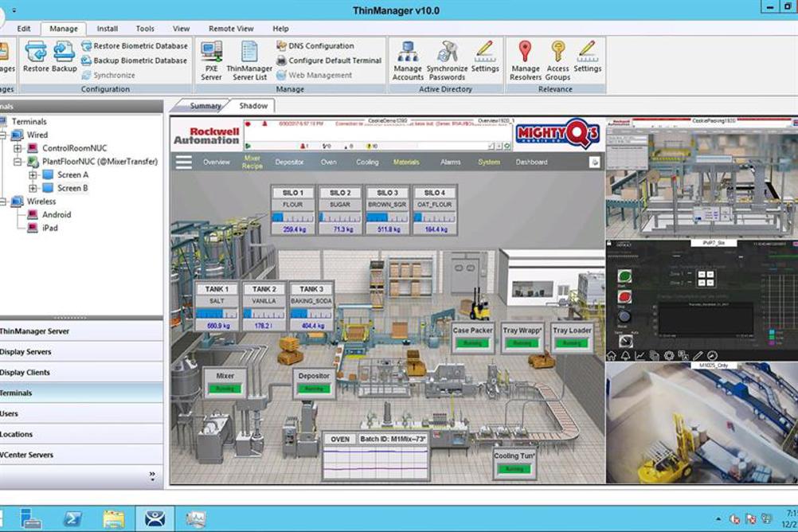Open the PXE Server settings
Screen dimensions: 798x532
(x=211, y=61)
